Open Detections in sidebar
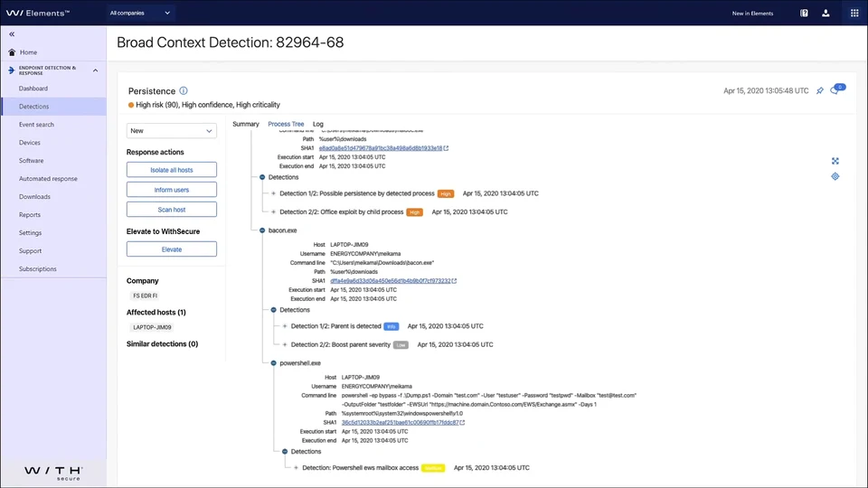Image resolution: width=868 pixels, height=488 pixels. tap(53, 107)
